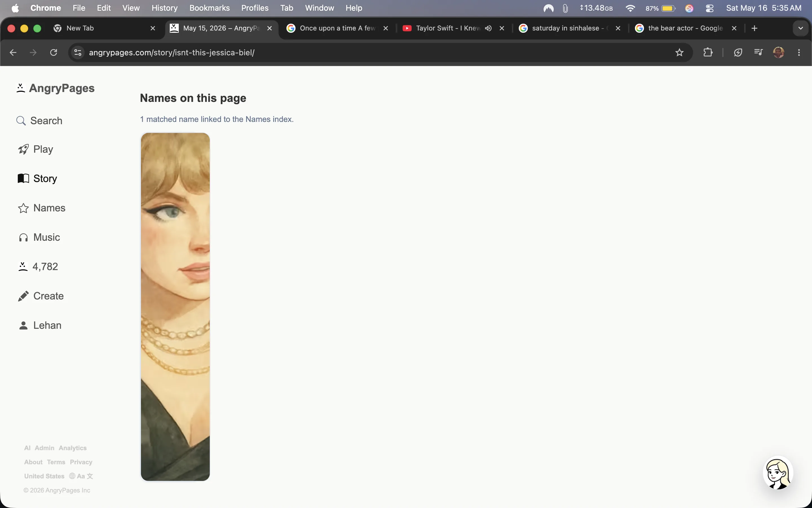Open the Bookmarks menu
812x508 pixels.
[x=209, y=8]
